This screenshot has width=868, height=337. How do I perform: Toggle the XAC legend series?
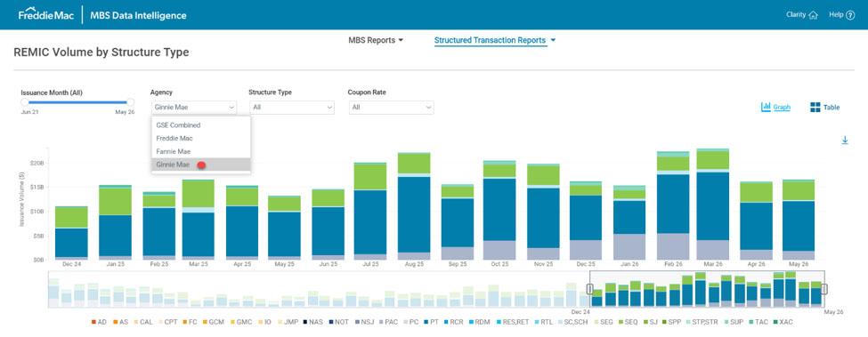(x=783, y=321)
